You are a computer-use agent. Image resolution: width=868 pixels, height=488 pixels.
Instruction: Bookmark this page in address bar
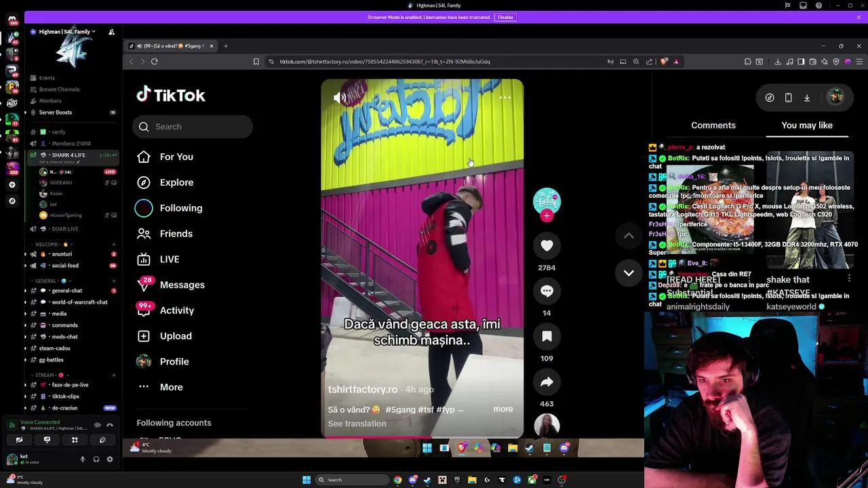point(256,62)
